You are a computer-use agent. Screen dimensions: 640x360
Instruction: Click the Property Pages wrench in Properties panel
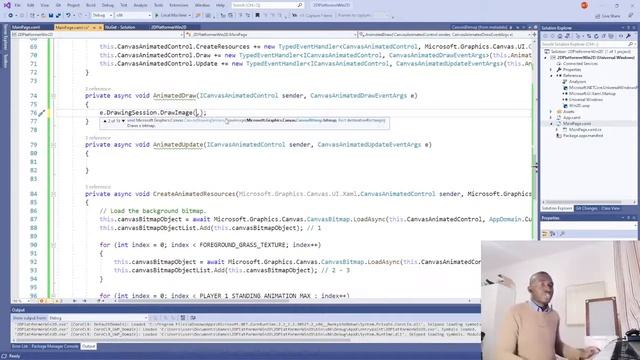[562, 234]
